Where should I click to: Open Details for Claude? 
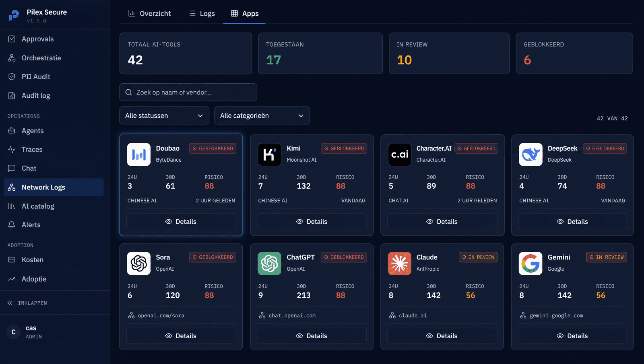click(x=442, y=336)
